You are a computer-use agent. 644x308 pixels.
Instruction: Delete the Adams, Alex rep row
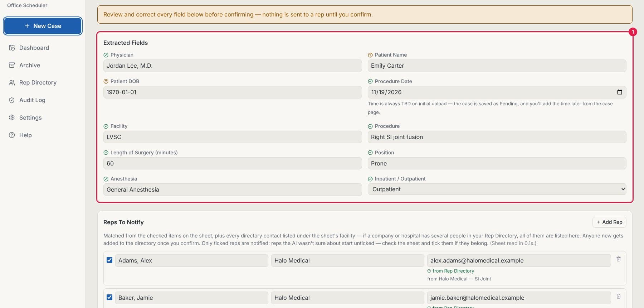618,259
